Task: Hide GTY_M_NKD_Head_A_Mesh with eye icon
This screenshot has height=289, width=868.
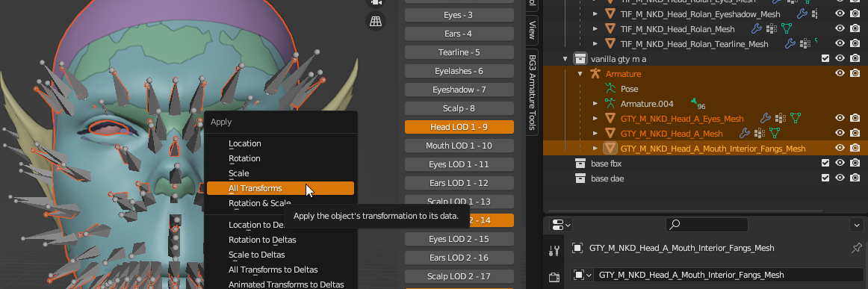Action: [x=840, y=133]
